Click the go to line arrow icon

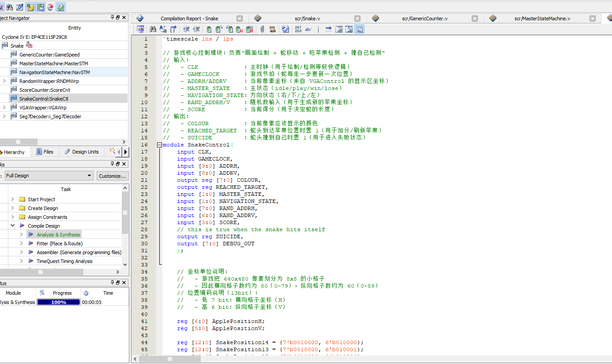(328, 29)
